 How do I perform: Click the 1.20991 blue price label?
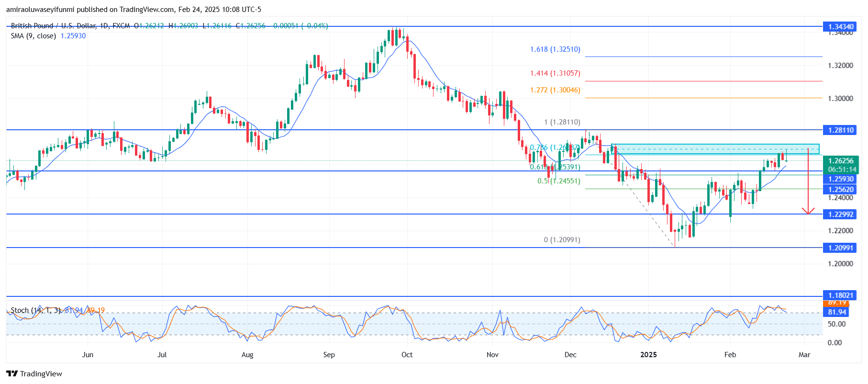[x=841, y=248]
